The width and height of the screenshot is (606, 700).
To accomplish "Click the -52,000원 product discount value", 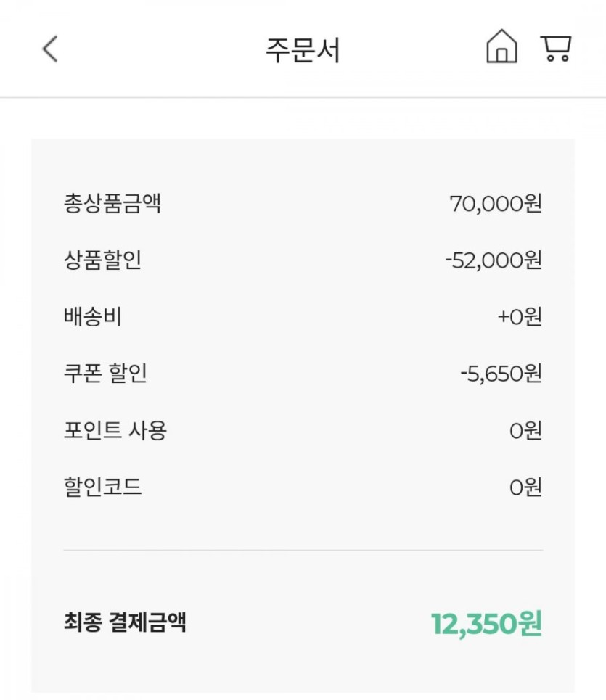I will pyautogui.click(x=494, y=260).
